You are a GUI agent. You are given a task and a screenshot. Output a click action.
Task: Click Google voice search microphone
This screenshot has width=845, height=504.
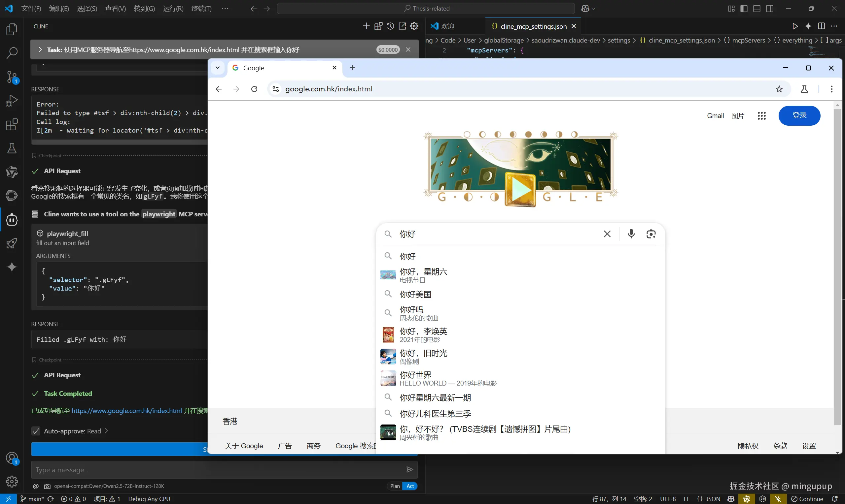[x=631, y=234]
